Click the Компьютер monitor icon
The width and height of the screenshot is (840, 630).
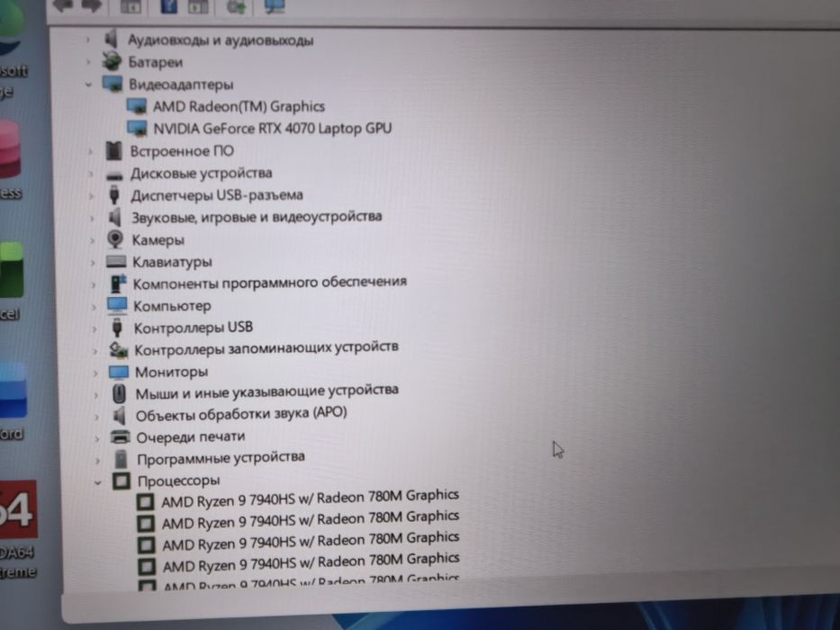coord(117,305)
